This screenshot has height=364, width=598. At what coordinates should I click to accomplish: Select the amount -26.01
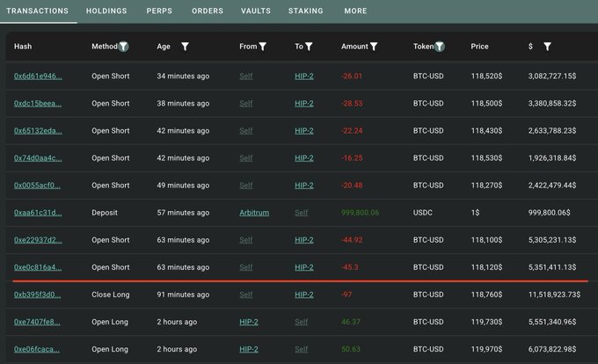point(351,76)
